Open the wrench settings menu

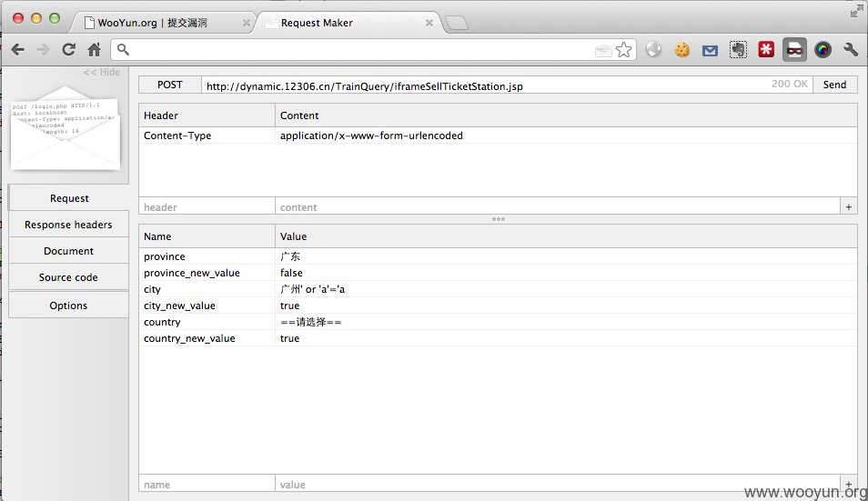point(851,50)
